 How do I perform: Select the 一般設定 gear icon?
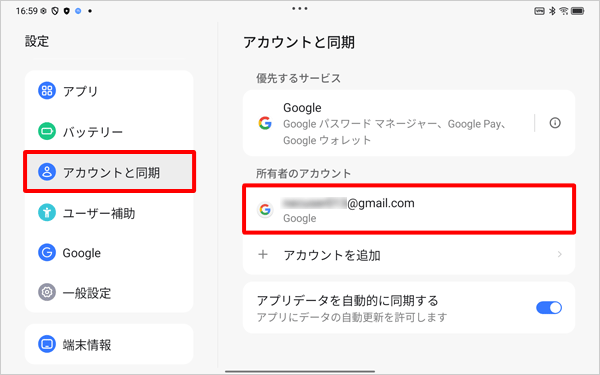(47, 293)
